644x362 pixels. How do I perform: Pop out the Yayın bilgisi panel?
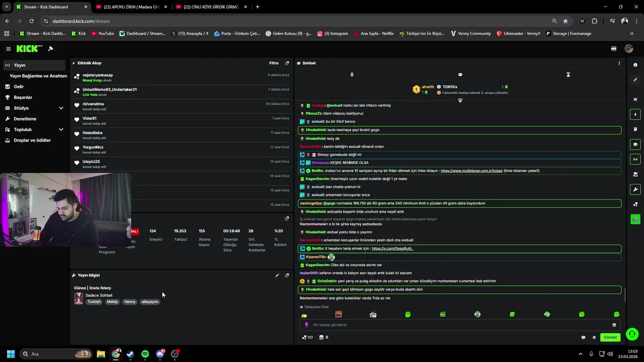(287, 275)
